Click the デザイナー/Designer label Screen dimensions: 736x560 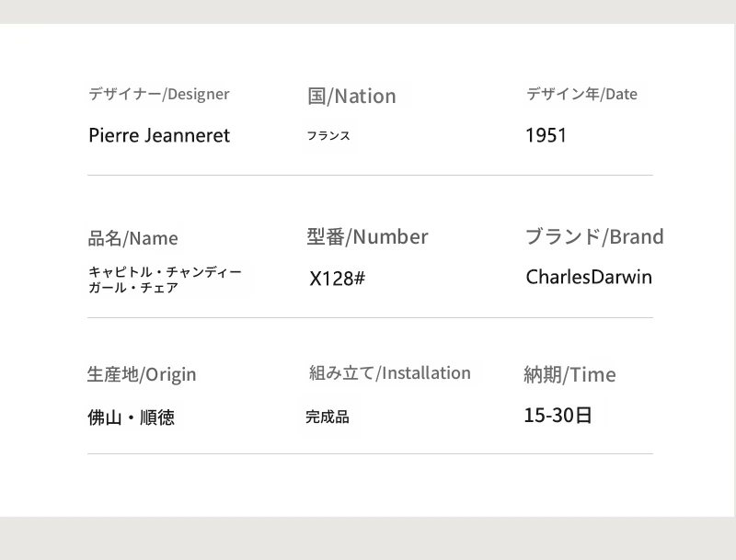click(x=159, y=94)
